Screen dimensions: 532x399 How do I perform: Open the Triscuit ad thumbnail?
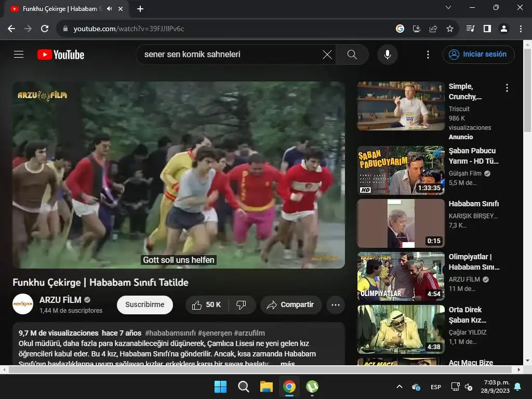coord(401,106)
